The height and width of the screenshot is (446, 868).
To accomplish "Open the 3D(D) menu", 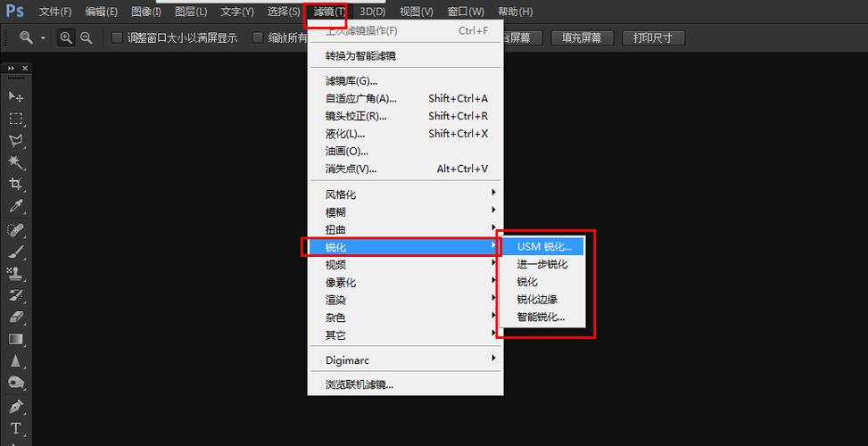I will click(x=373, y=11).
